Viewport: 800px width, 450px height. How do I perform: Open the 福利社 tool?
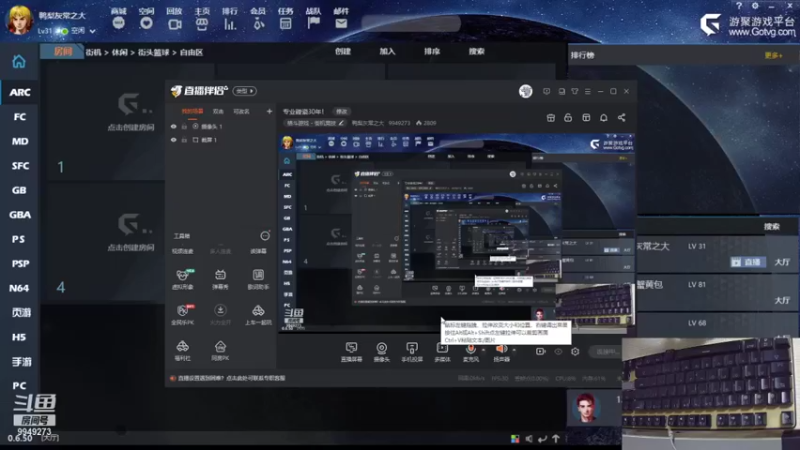[x=183, y=351]
